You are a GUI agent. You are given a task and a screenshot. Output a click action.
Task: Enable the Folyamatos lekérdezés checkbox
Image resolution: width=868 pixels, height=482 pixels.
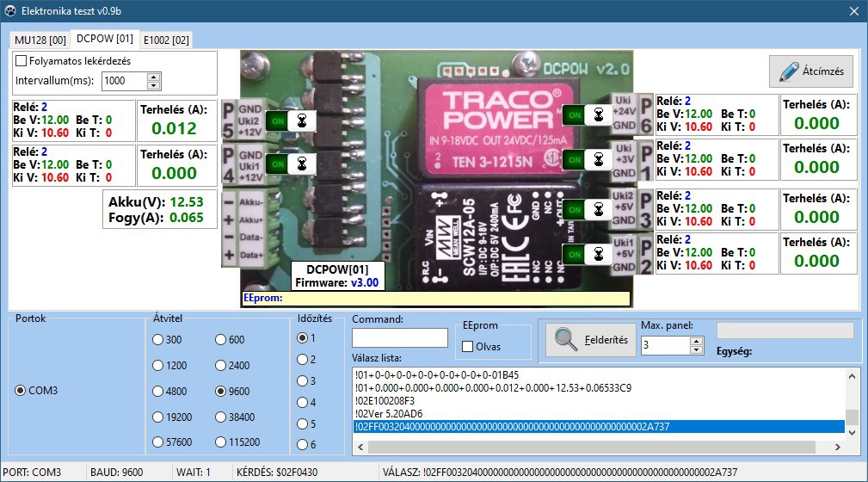point(22,61)
